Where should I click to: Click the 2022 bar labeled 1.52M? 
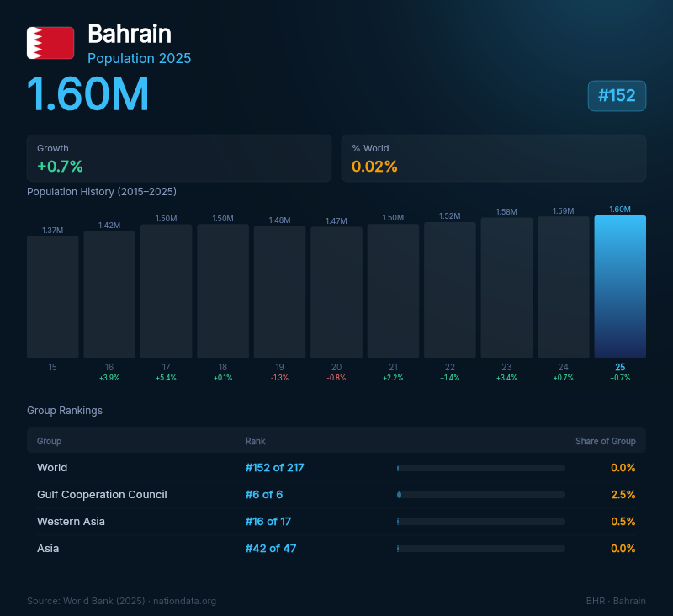[450, 290]
